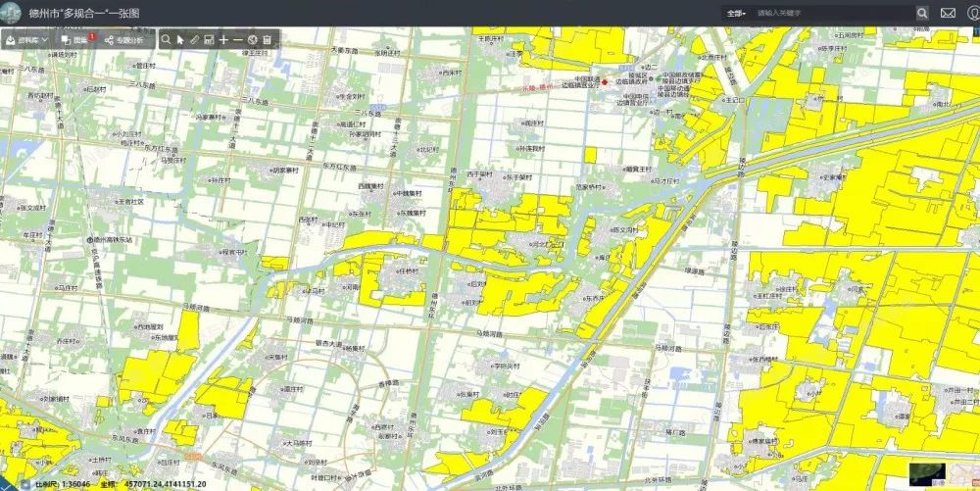Image resolution: width=980 pixels, height=491 pixels.
Task: Open the 图集 layers panel
Action: click(77, 40)
